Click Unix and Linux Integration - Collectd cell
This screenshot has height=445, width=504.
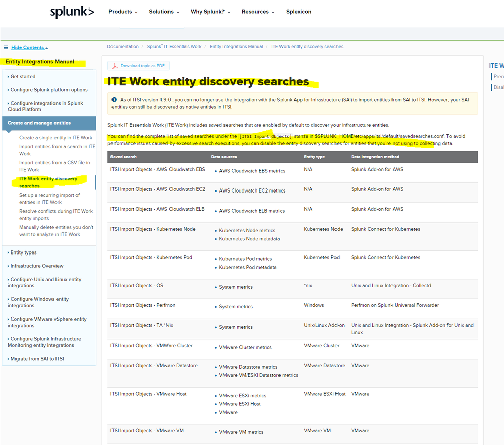pyautogui.click(x=391, y=285)
